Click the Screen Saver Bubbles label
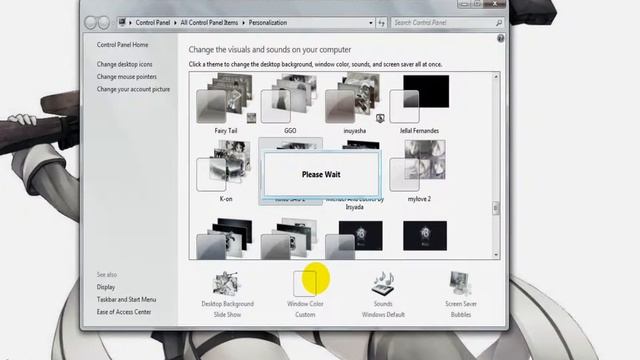The image size is (640, 360). (x=461, y=309)
